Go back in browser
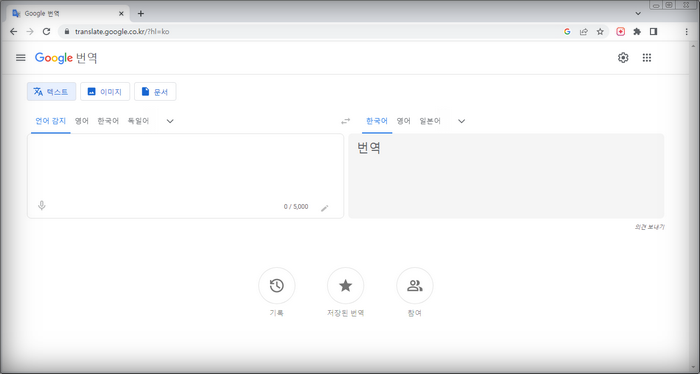This screenshot has width=700, height=374. click(13, 32)
